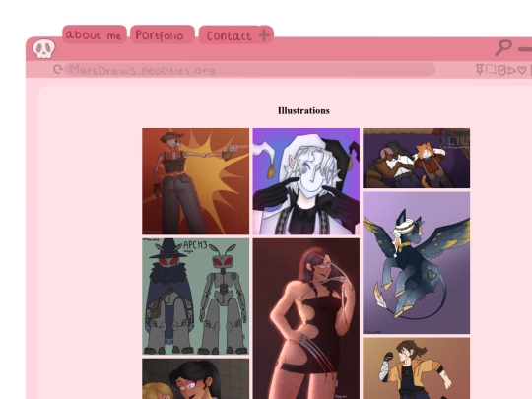
Task: Open the winged blue pony illustration
Action: [417, 263]
